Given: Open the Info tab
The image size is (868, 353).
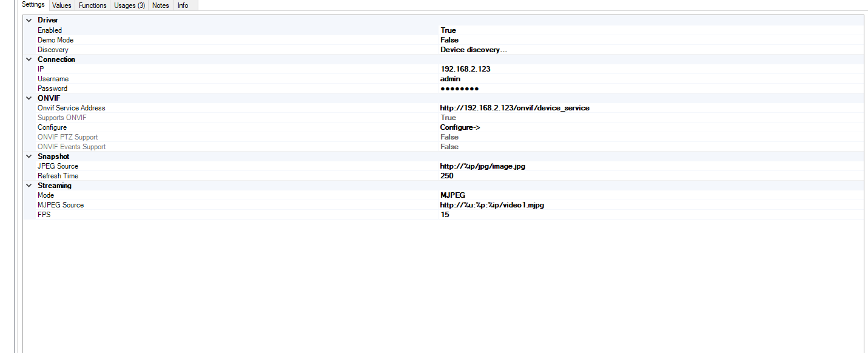Looking at the screenshot, I should 183,5.
